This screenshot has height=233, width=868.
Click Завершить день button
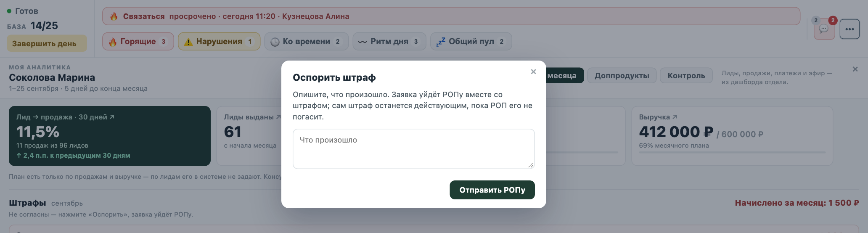[x=47, y=43]
